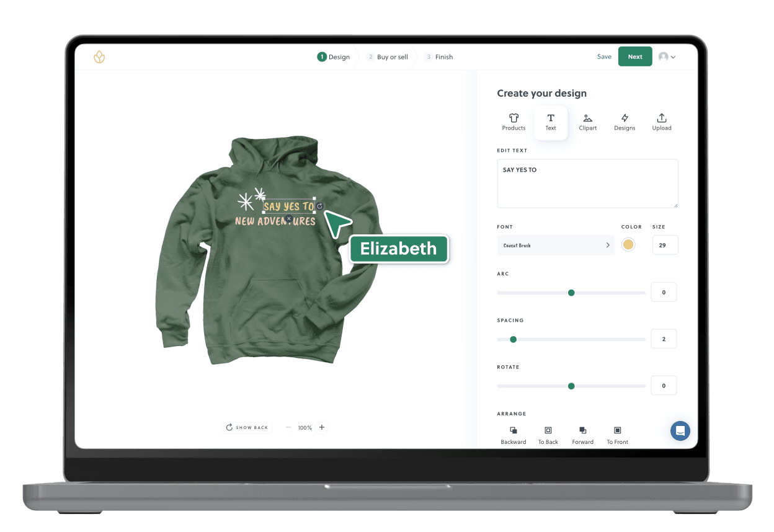
Task: Click the Next button
Action: (x=635, y=56)
